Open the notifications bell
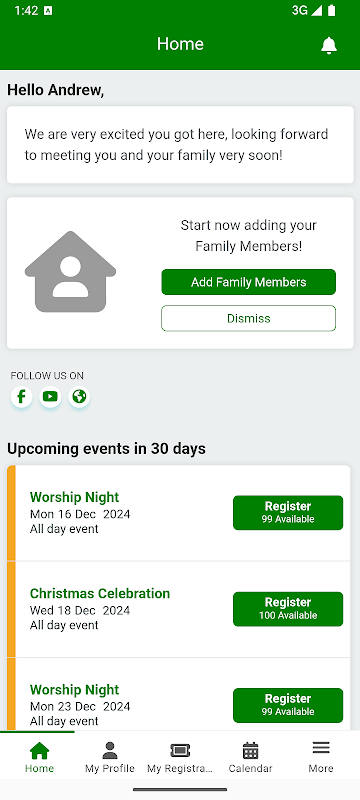The image size is (360, 800). point(329,45)
